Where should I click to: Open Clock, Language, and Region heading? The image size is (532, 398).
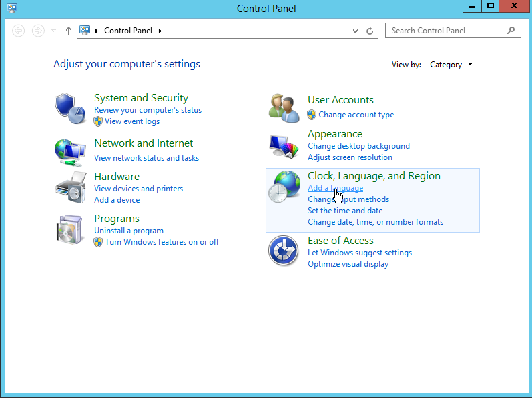click(374, 176)
